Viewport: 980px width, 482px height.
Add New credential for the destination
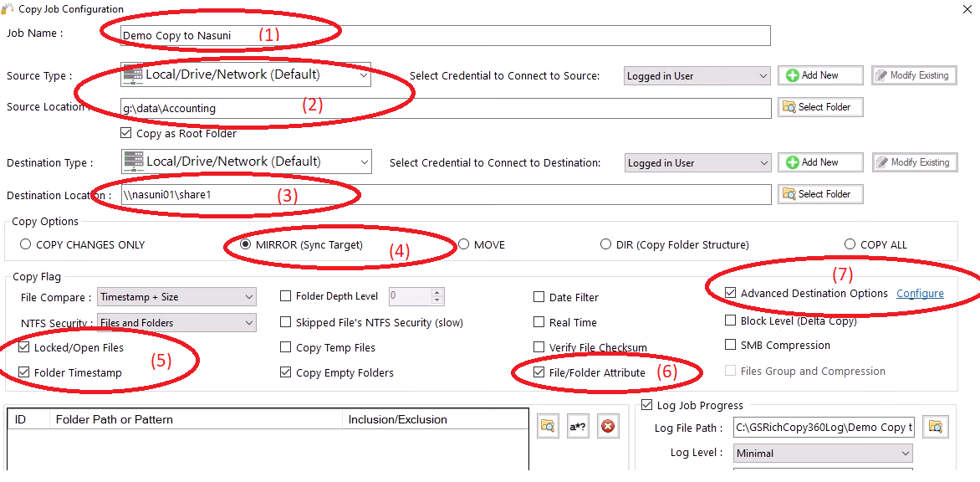tap(820, 162)
